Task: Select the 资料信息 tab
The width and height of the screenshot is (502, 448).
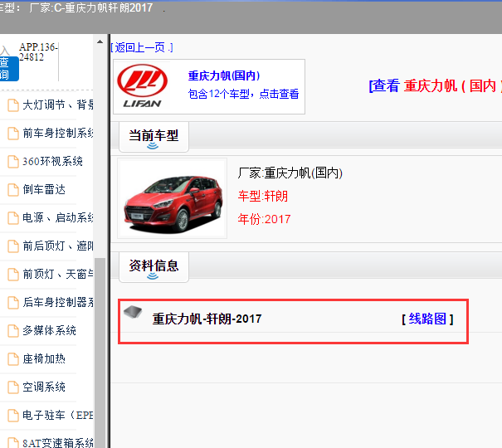Action: point(154,267)
